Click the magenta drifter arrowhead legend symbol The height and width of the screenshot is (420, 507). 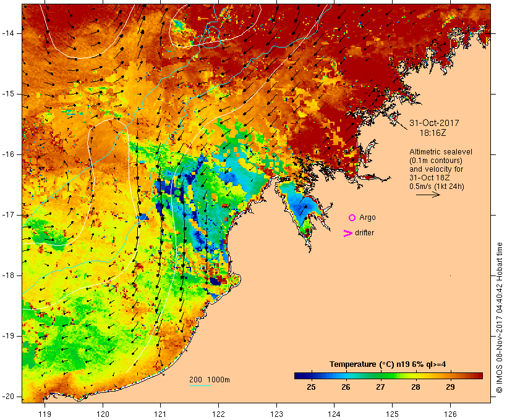(347, 233)
